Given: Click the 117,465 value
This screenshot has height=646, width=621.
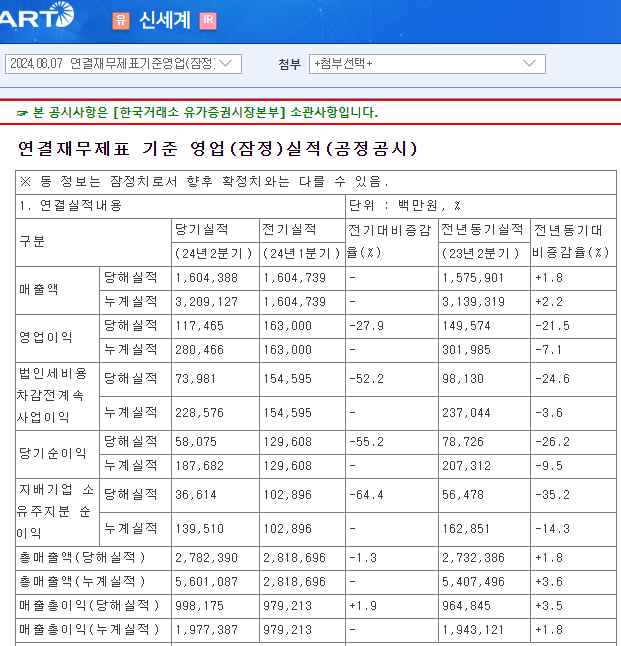Looking at the screenshot, I should [x=199, y=325].
